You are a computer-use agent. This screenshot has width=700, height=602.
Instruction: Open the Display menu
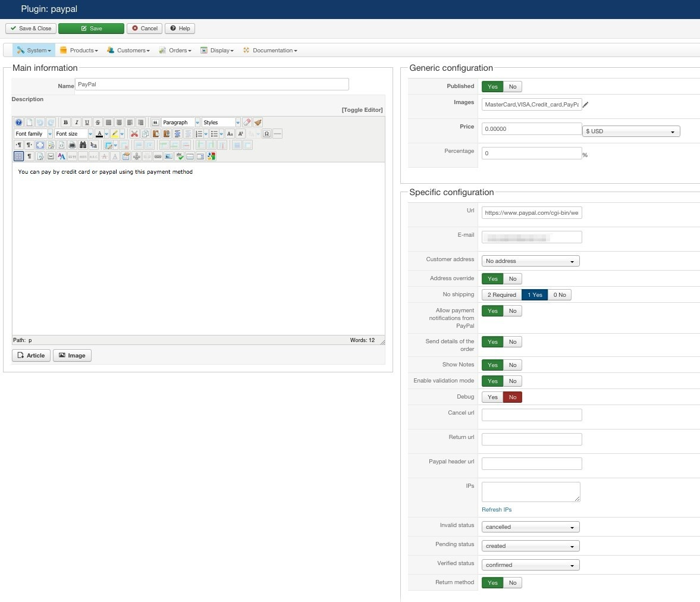coord(218,51)
